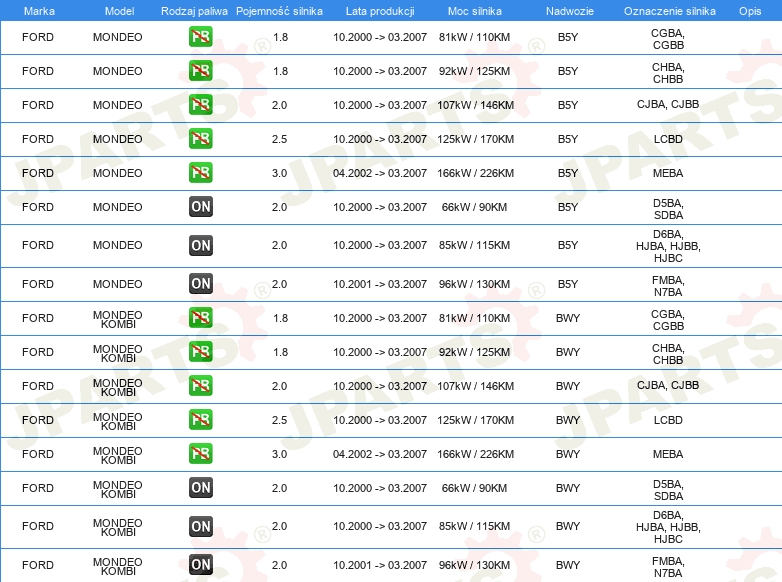Click the ON diesel icon for B5Y 96kW
782x582 pixels.
[200, 284]
